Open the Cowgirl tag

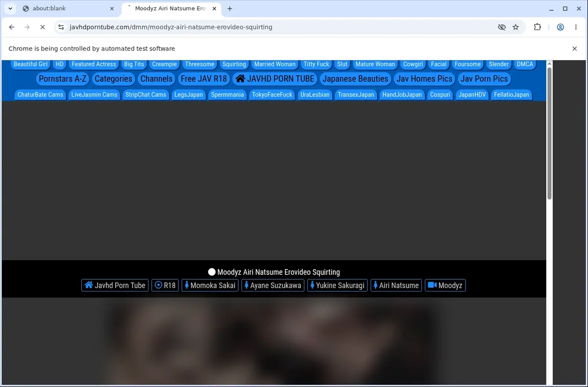tap(413, 64)
